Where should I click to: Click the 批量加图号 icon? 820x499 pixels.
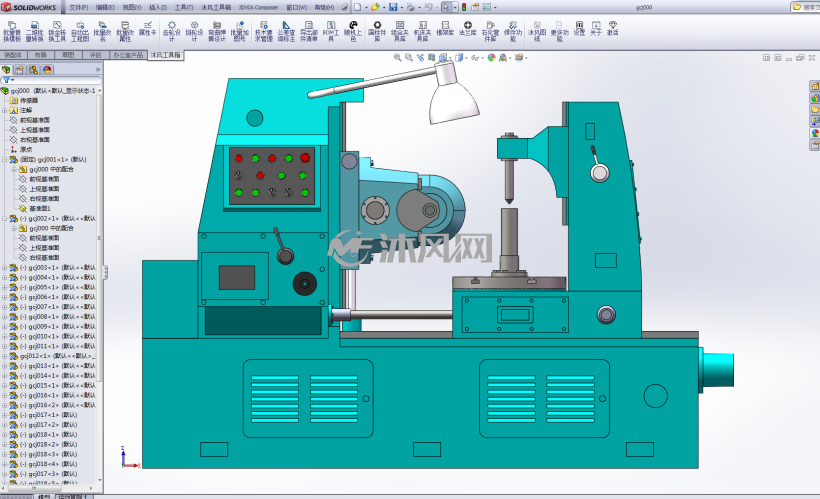240,31
